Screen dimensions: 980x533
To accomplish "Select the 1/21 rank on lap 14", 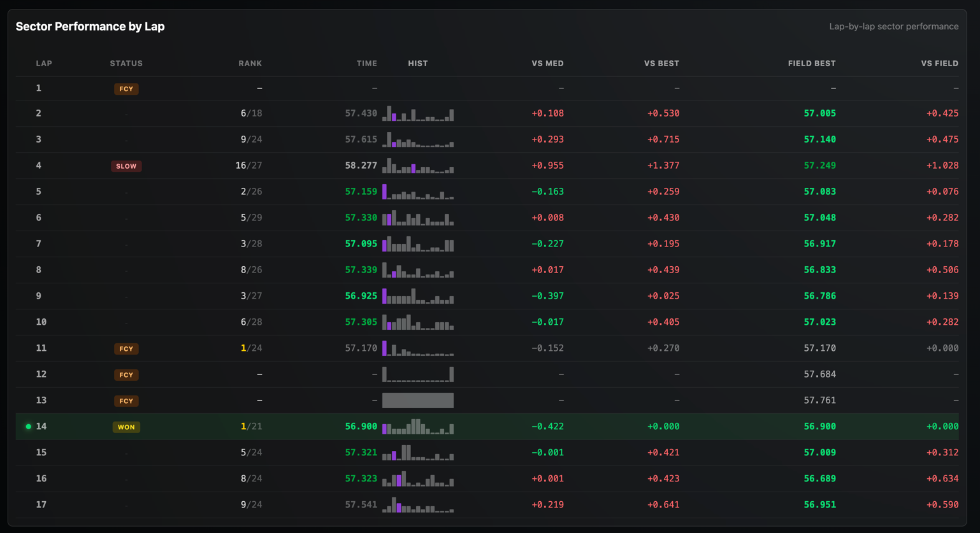I will (x=251, y=427).
